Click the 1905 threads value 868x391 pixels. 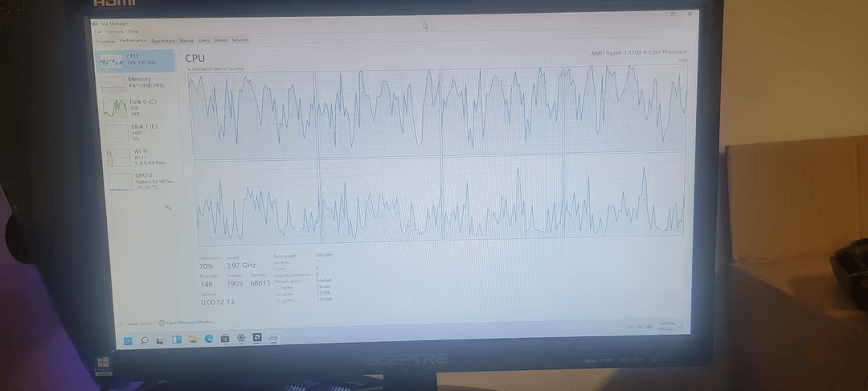coord(235,283)
